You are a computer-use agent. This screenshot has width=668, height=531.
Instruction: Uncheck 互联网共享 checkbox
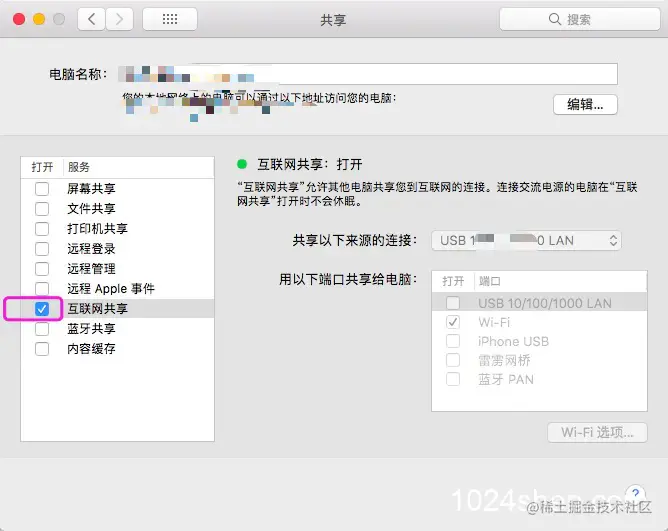click(42, 309)
